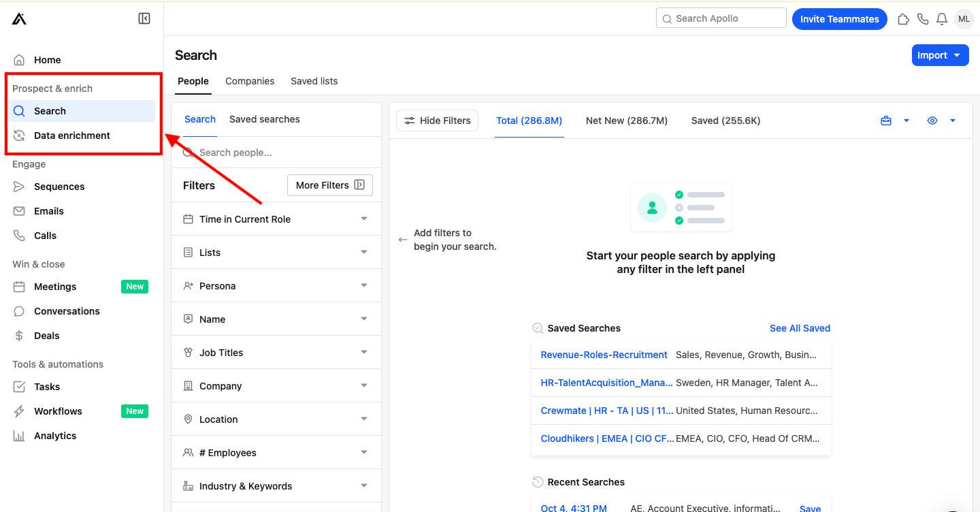Click the Filters heading

tap(199, 185)
